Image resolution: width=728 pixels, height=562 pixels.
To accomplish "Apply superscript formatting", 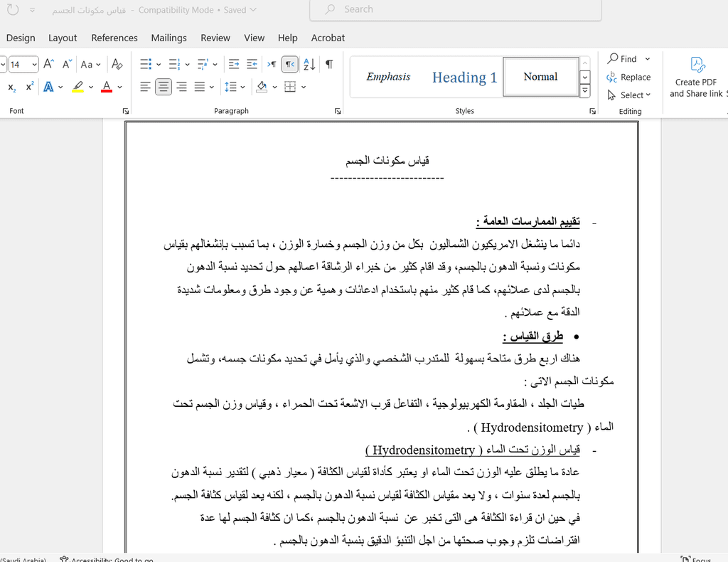I will pyautogui.click(x=30, y=87).
